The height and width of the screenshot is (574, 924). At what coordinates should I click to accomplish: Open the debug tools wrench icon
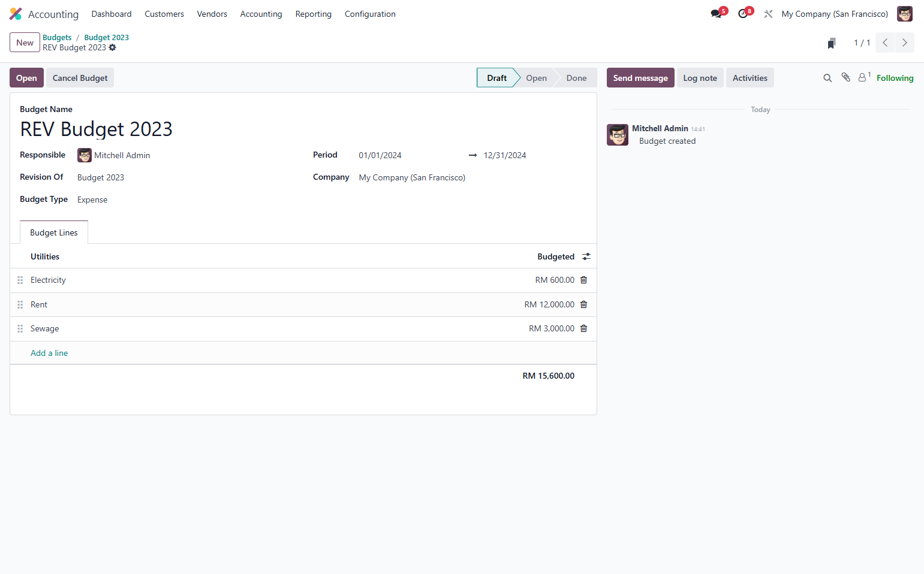(768, 14)
